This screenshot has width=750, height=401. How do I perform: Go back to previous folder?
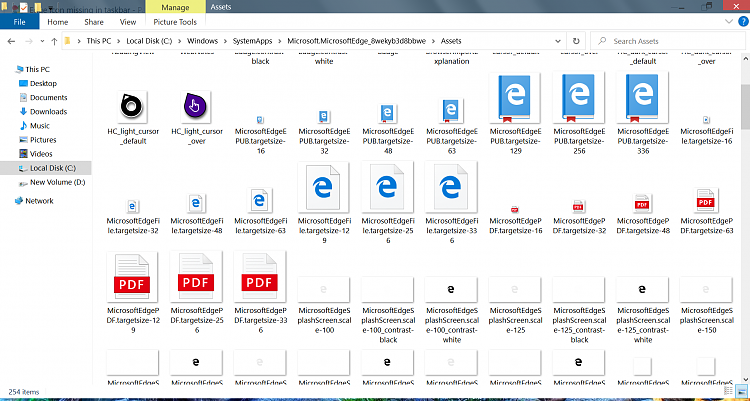pos(11,41)
